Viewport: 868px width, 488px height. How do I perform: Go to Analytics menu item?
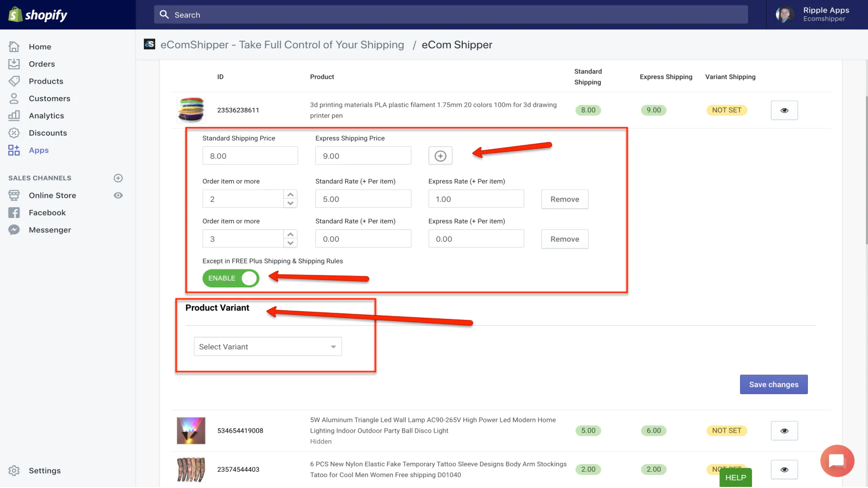click(46, 115)
